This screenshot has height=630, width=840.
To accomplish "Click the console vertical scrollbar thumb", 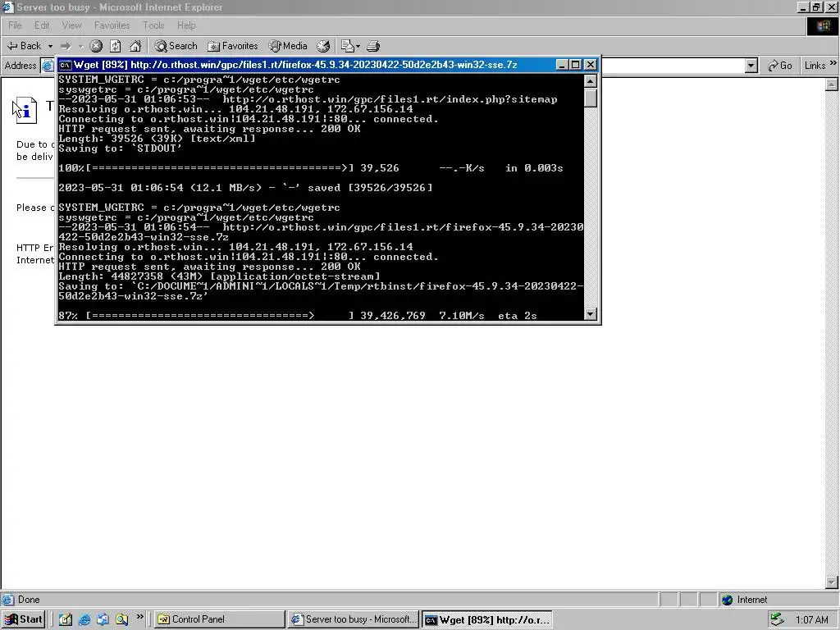I will 591,98.
